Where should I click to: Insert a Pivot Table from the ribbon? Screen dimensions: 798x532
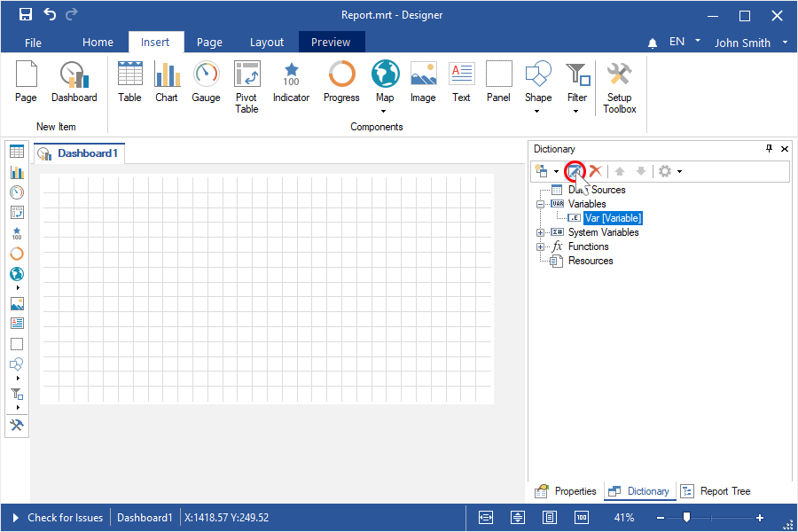(246, 87)
